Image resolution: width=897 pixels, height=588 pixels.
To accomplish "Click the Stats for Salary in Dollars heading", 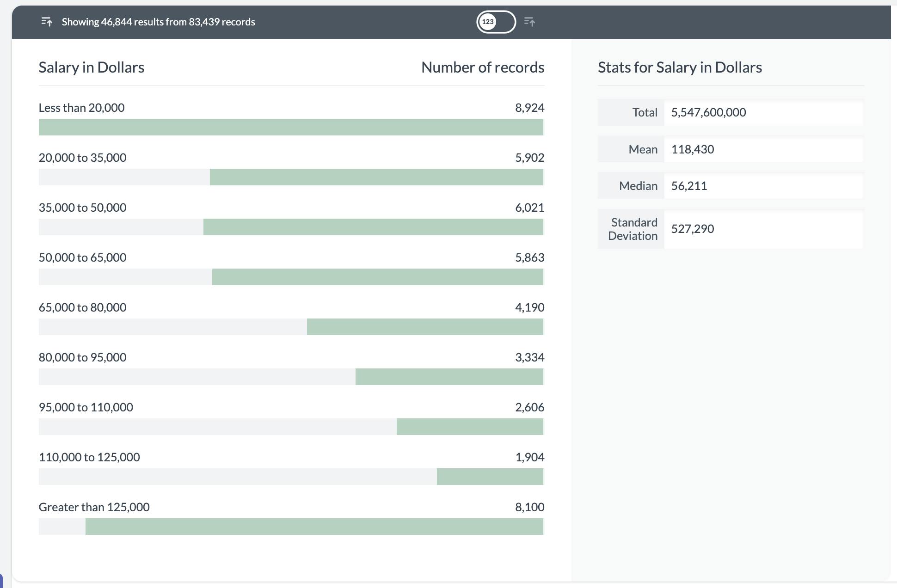I will coord(679,67).
